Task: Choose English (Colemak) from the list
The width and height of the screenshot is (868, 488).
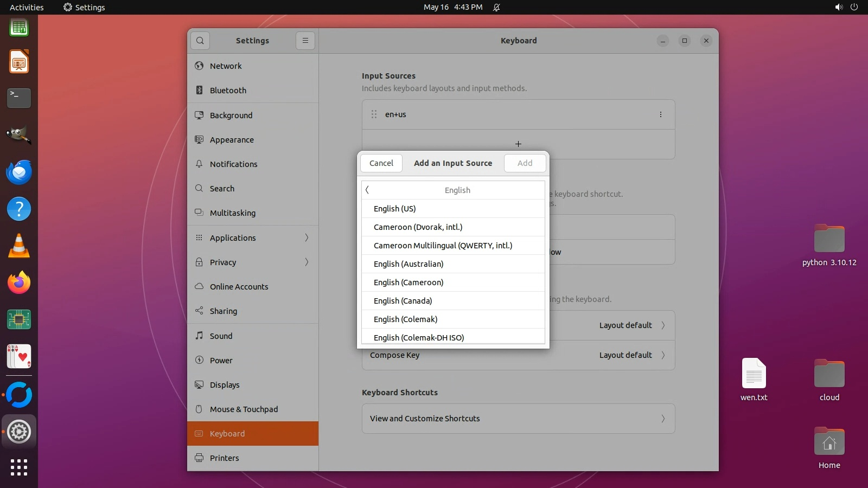Action: [405, 319]
